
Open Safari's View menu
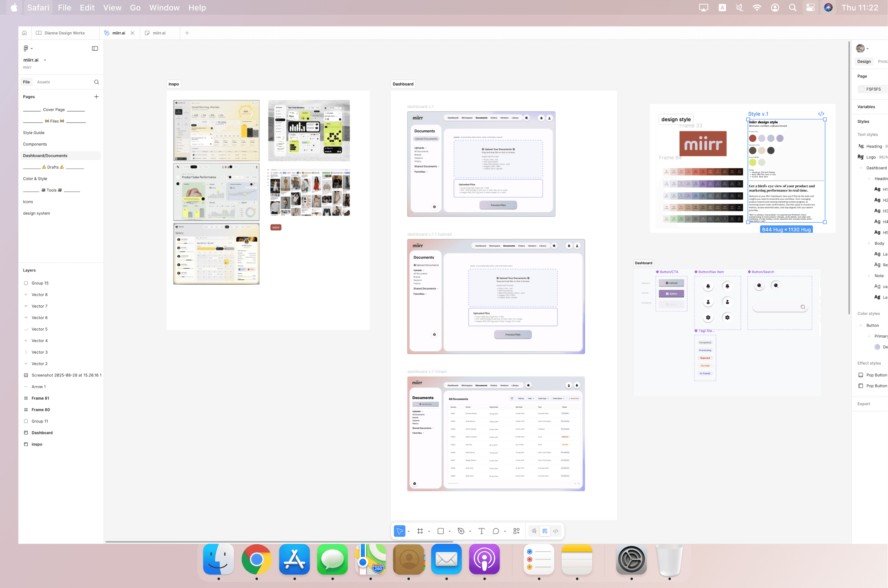(x=112, y=8)
